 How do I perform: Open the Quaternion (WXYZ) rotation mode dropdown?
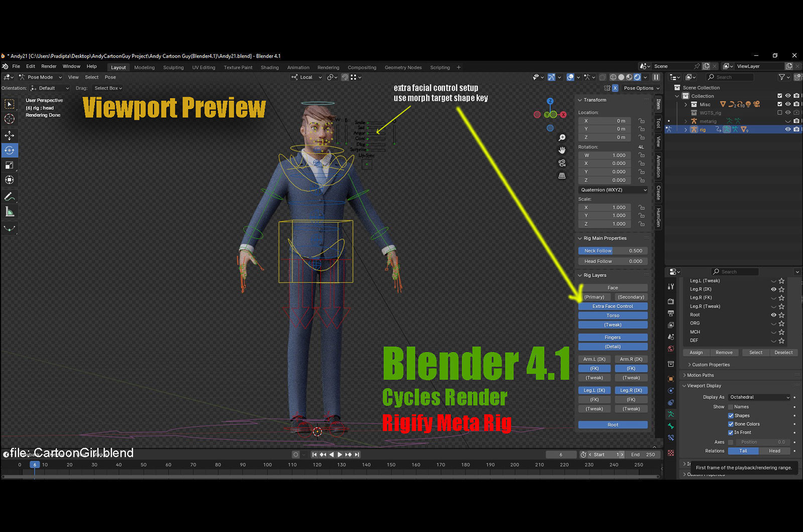coord(613,190)
